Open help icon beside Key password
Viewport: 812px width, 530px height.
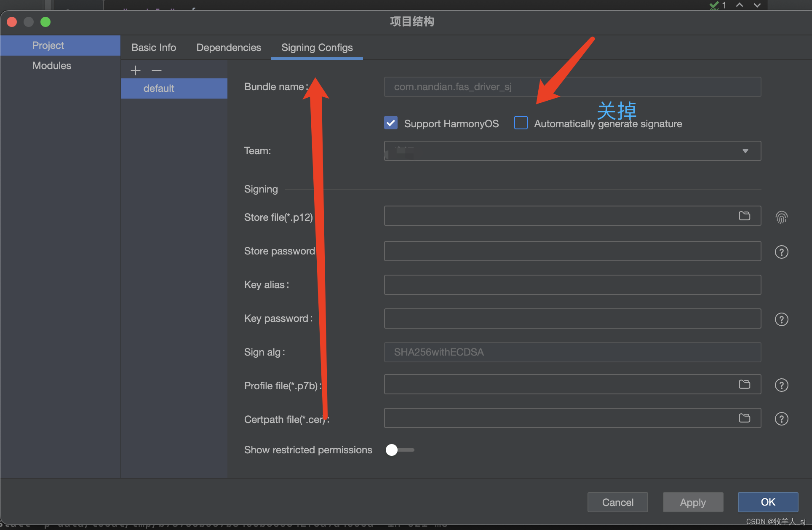pos(781,319)
